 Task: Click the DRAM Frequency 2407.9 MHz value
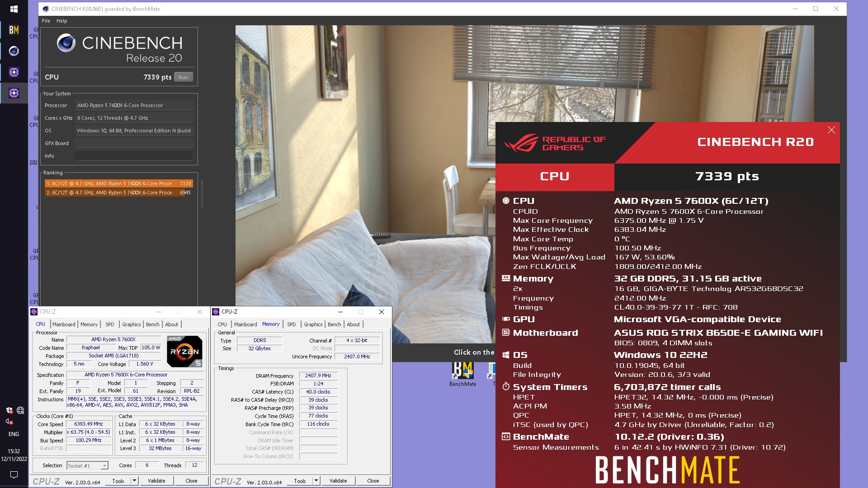[x=318, y=375]
